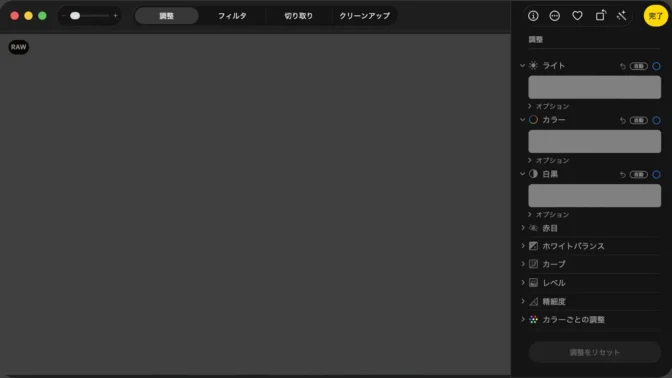Screen dimensions: 672x378
Task: Click the RAW badge on the photo
Action: click(18, 47)
